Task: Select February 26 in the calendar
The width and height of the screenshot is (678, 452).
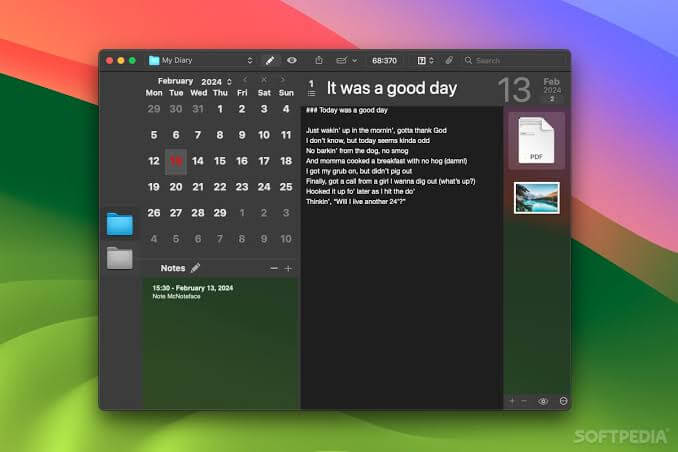Action: click(154, 213)
